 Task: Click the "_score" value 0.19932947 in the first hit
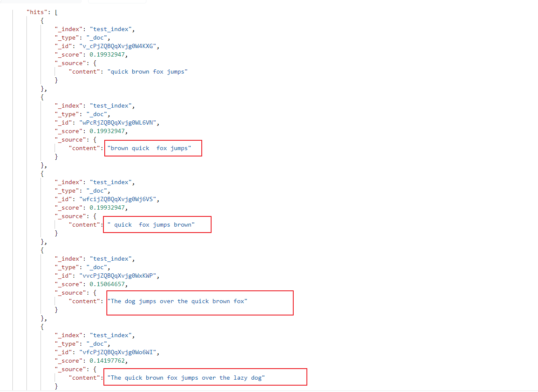(x=108, y=55)
